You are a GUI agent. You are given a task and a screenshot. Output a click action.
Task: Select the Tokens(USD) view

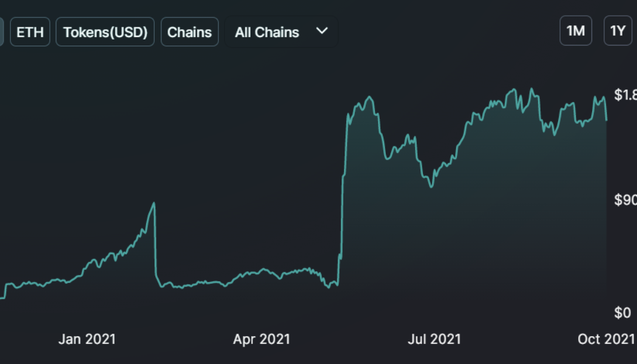[x=106, y=32]
